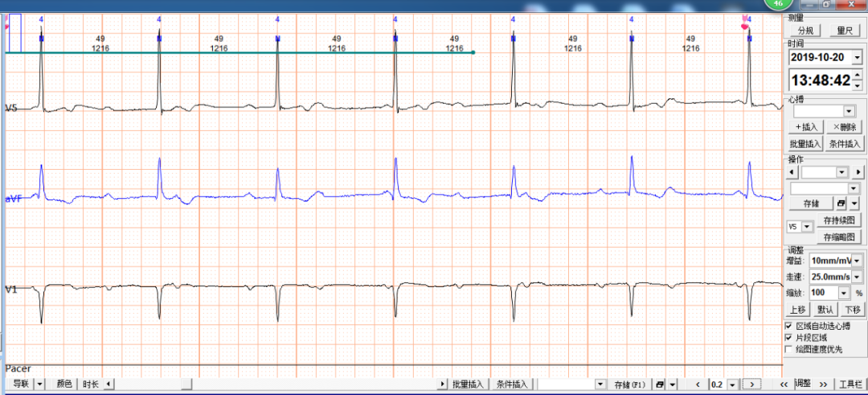Click the horizontal scrollbar left arrow
This screenshot has height=395, width=868.
[109, 384]
